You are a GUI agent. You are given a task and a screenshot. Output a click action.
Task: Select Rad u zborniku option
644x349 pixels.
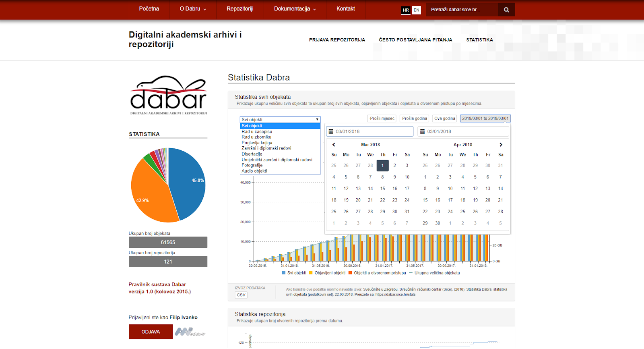click(280, 137)
